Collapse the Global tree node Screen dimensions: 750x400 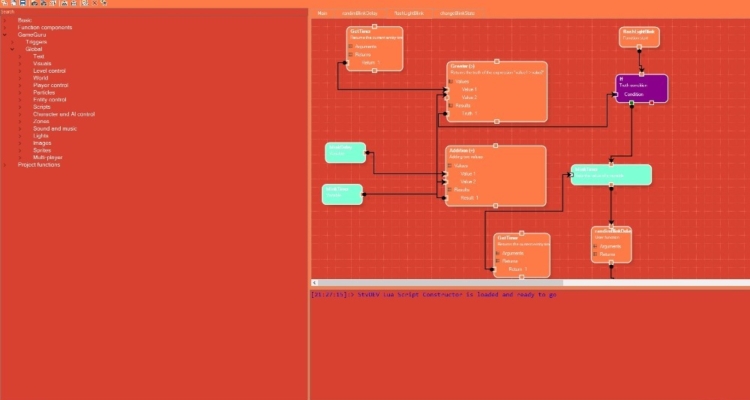pos(12,49)
